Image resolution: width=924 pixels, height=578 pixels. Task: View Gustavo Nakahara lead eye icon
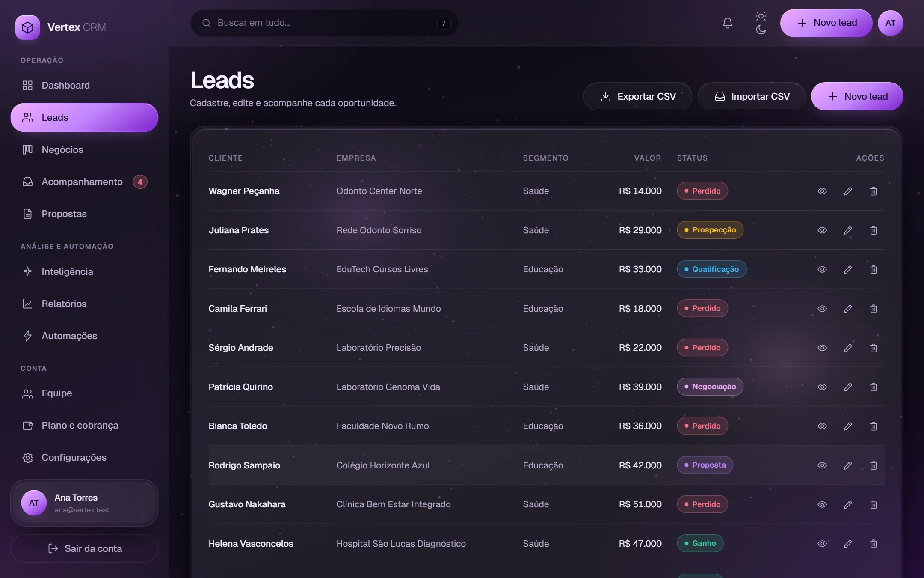pos(822,505)
